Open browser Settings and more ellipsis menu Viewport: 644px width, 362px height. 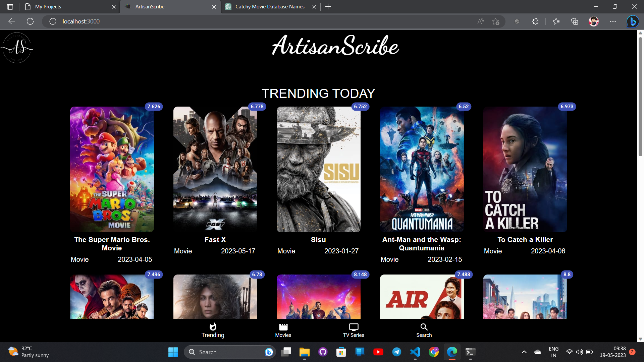tap(613, 21)
